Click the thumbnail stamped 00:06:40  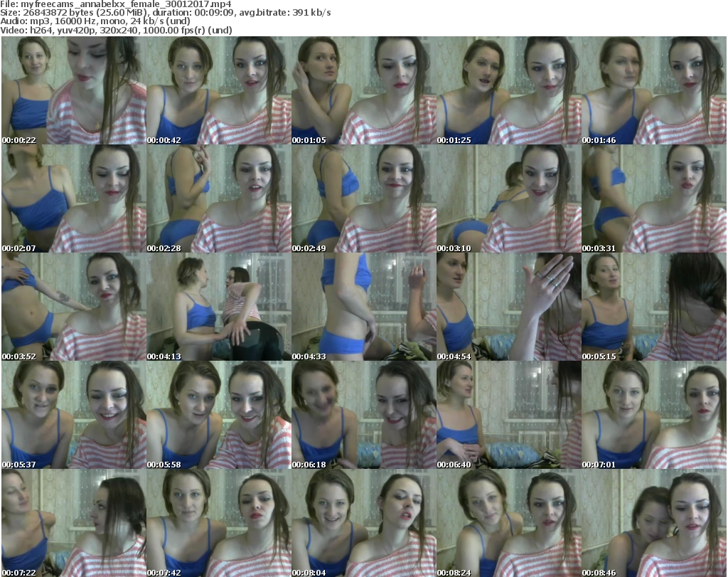[509, 415]
